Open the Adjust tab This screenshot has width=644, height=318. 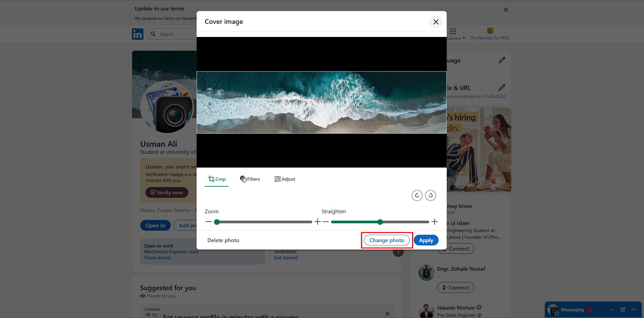coord(284,179)
